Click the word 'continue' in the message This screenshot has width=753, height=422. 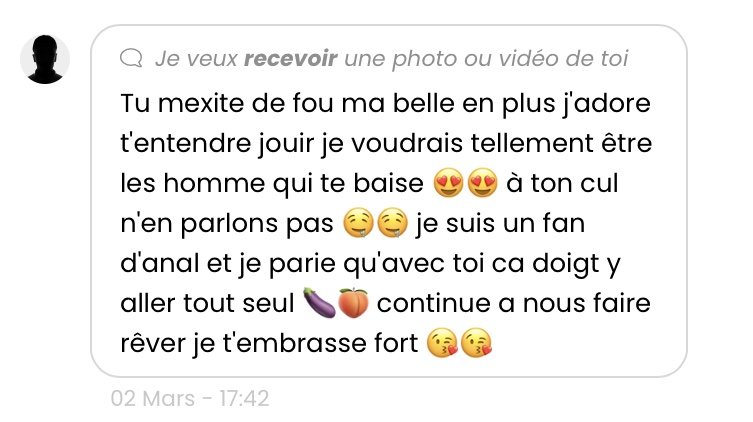[x=434, y=303]
